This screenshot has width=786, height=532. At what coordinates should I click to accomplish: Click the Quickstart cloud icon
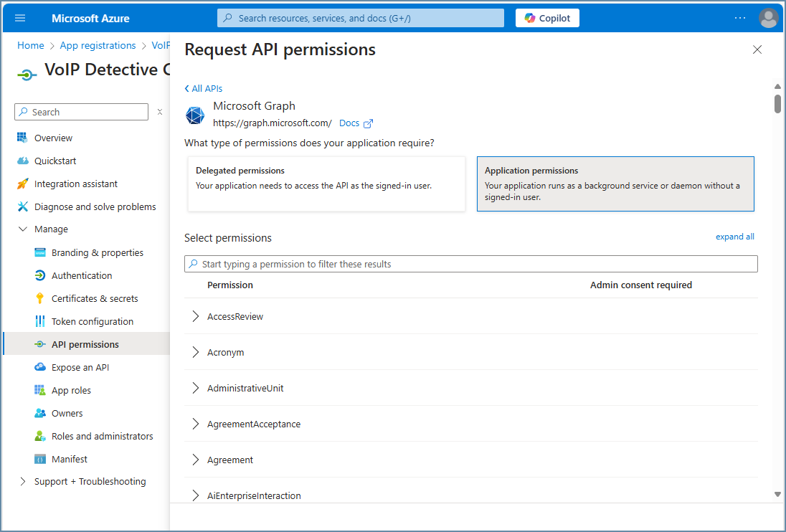pyautogui.click(x=22, y=161)
